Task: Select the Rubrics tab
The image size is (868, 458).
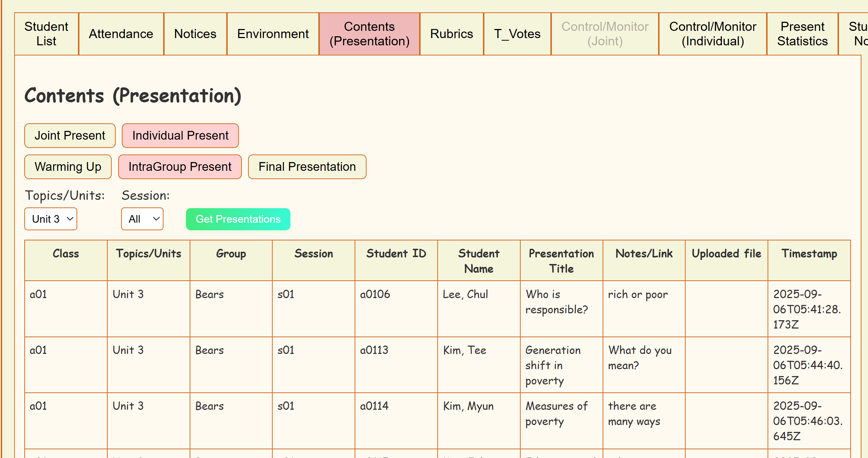Action: tap(451, 34)
